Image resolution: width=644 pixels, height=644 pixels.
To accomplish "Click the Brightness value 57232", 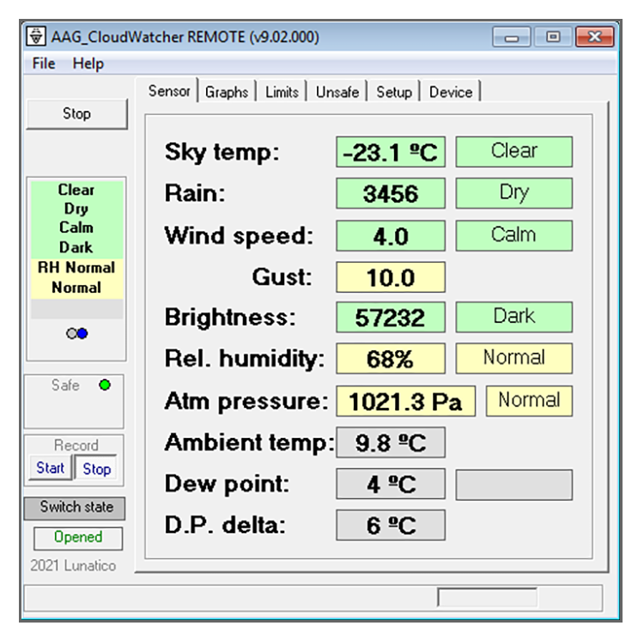I will tap(390, 318).
